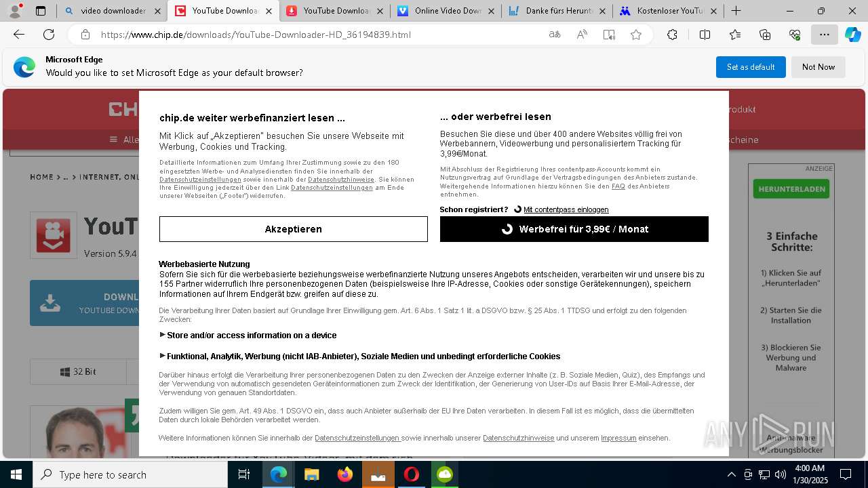Open the installer app on the taskbar
The width and height of the screenshot is (868, 488).
click(378, 474)
